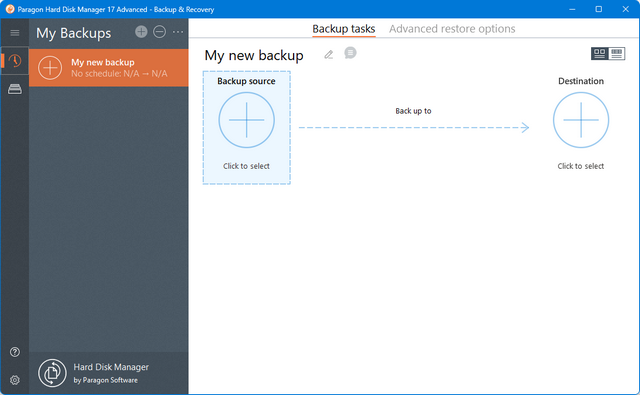Image resolution: width=640 pixels, height=395 pixels.
Task: Open the Disks and Volumes sidebar icon
Action: (x=15, y=89)
